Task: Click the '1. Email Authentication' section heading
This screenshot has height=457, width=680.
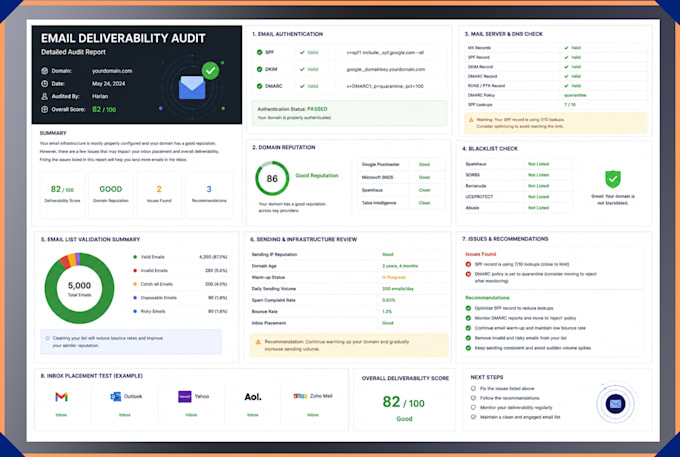Action: tap(287, 34)
